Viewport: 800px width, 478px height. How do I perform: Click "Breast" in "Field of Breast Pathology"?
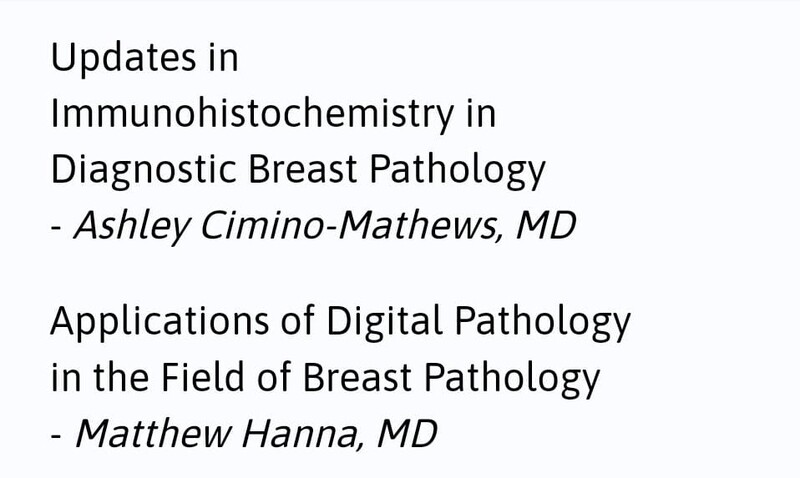click(x=357, y=378)
